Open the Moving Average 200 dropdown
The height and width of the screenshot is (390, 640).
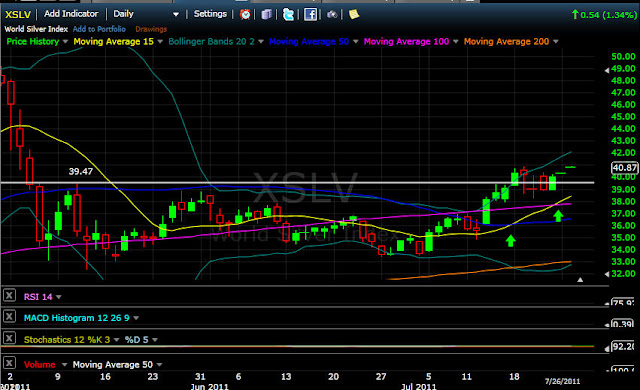pos(556,42)
